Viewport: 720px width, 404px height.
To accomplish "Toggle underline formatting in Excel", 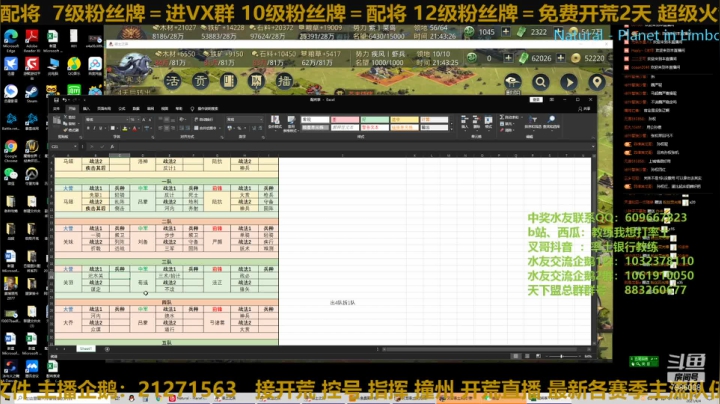I will pos(100,128).
